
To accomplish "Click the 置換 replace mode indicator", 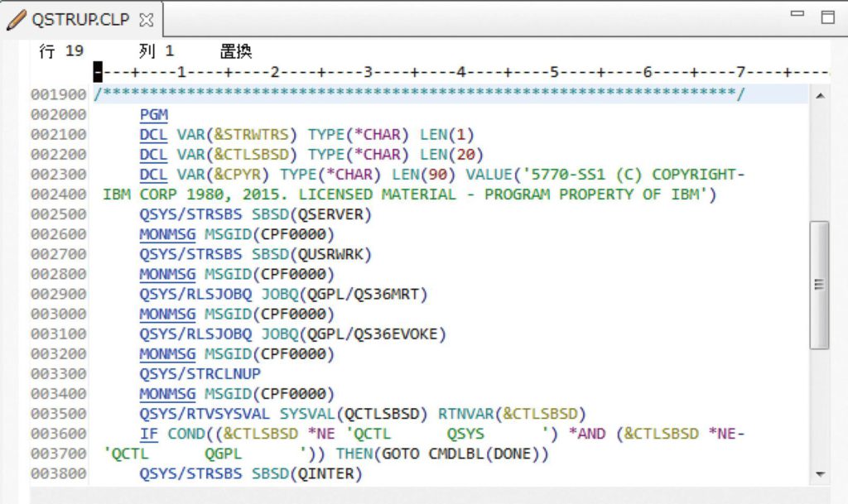I will [236, 51].
